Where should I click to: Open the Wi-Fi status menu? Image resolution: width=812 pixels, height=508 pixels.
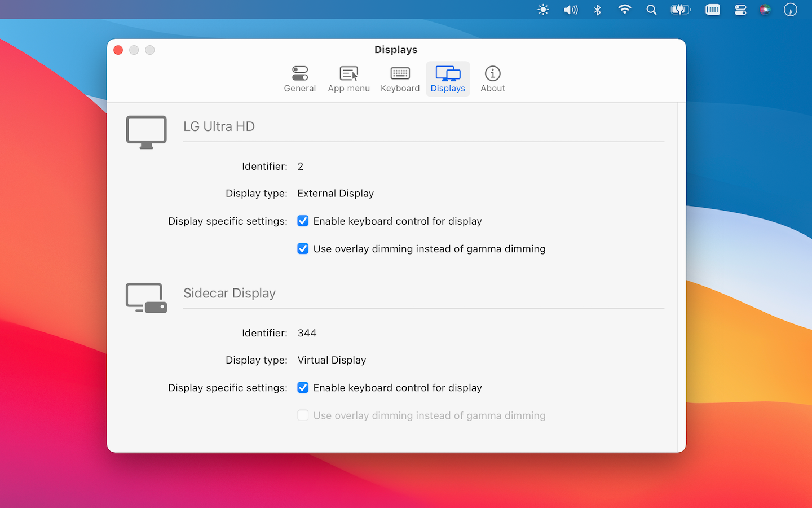tap(624, 10)
